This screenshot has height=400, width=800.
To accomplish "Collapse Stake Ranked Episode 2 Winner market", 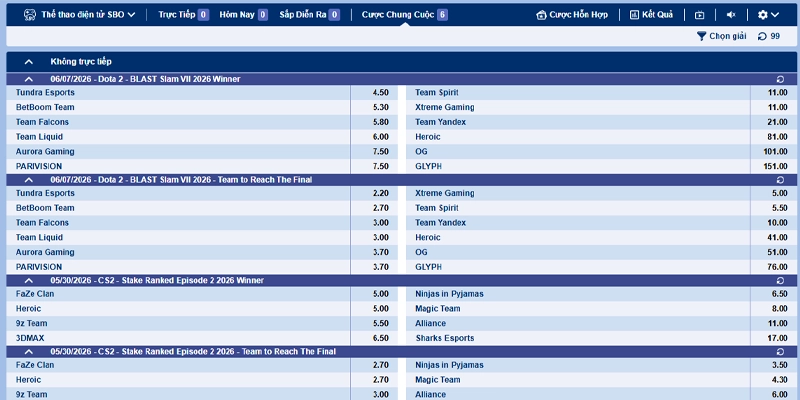I will click(x=29, y=281).
